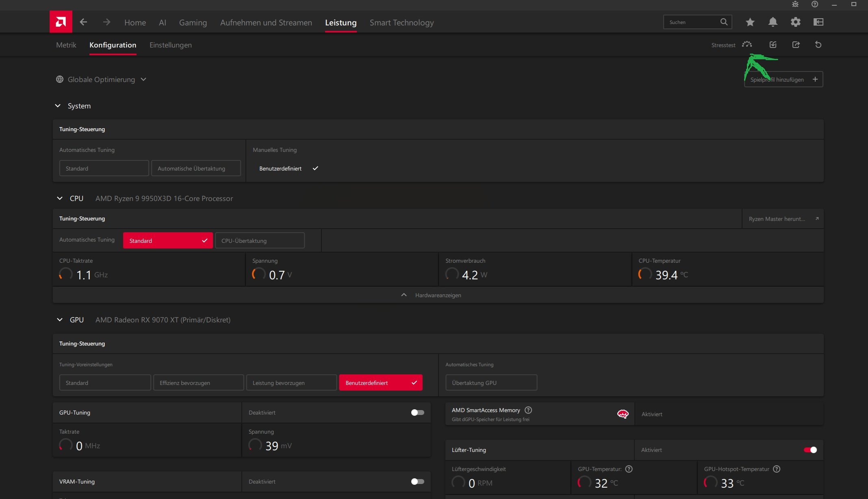Open favorites star icon
Screen dimensions: 868x499
click(750, 22)
